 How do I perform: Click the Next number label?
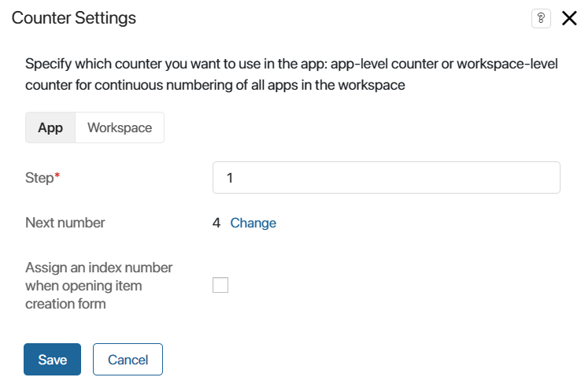pos(65,223)
